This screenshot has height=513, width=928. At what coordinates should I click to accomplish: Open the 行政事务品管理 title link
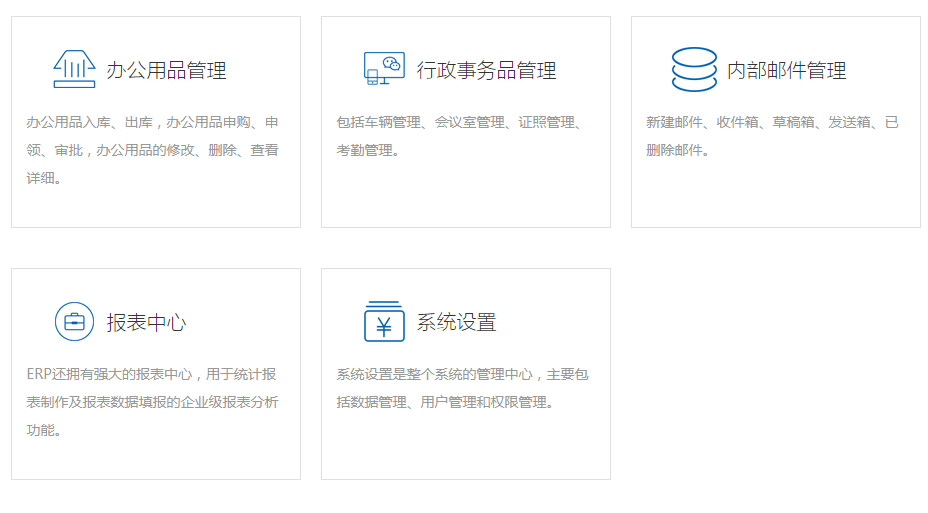click(486, 70)
